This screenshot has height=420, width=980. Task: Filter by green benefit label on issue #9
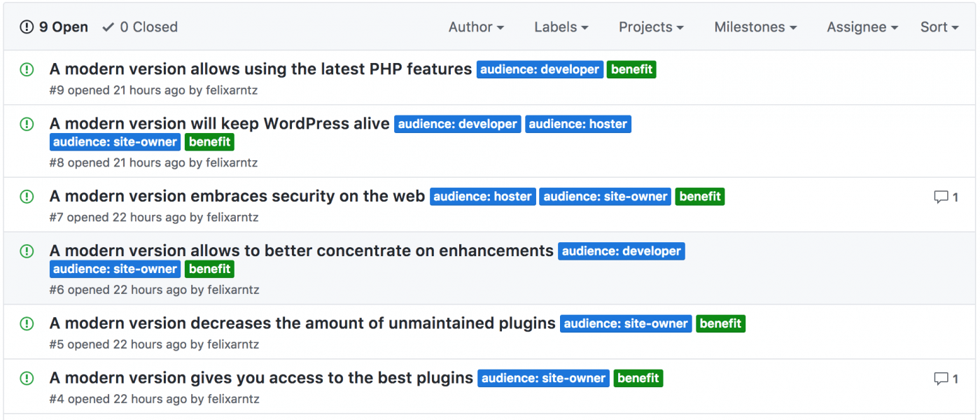tap(631, 69)
